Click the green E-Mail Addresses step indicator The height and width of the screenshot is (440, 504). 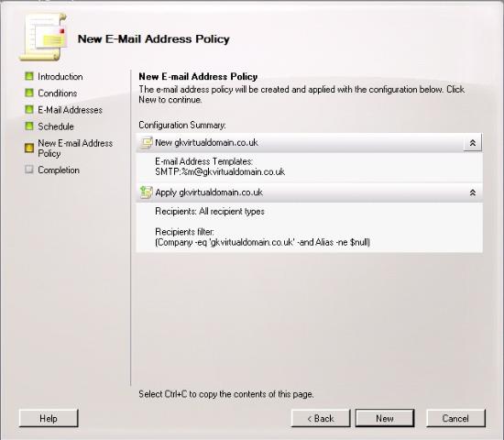coord(29,110)
